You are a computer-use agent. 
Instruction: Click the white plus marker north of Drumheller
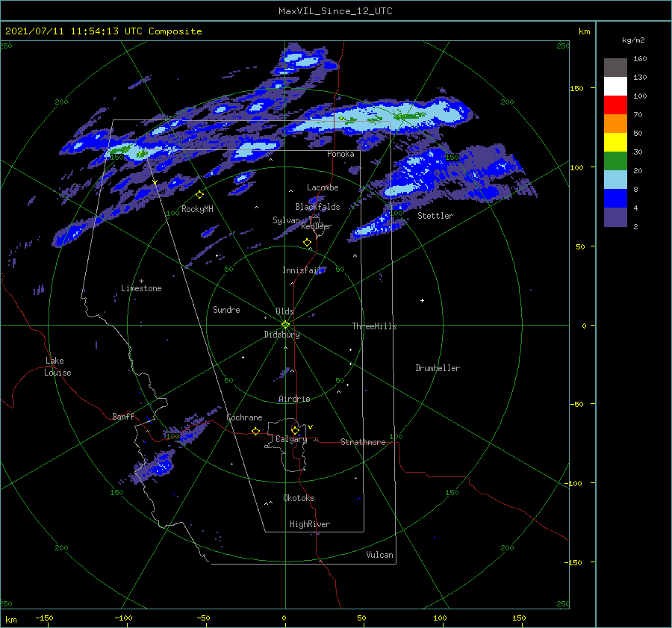(422, 300)
